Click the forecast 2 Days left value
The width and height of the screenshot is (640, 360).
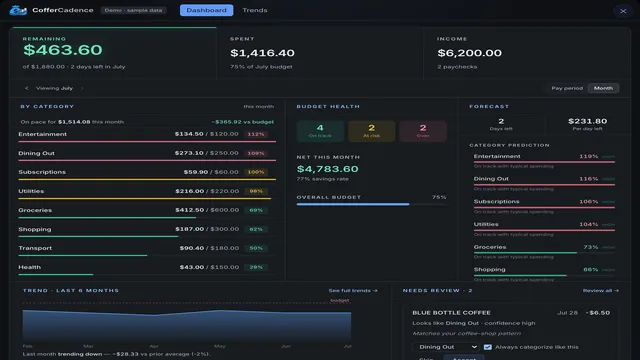pyautogui.click(x=501, y=121)
